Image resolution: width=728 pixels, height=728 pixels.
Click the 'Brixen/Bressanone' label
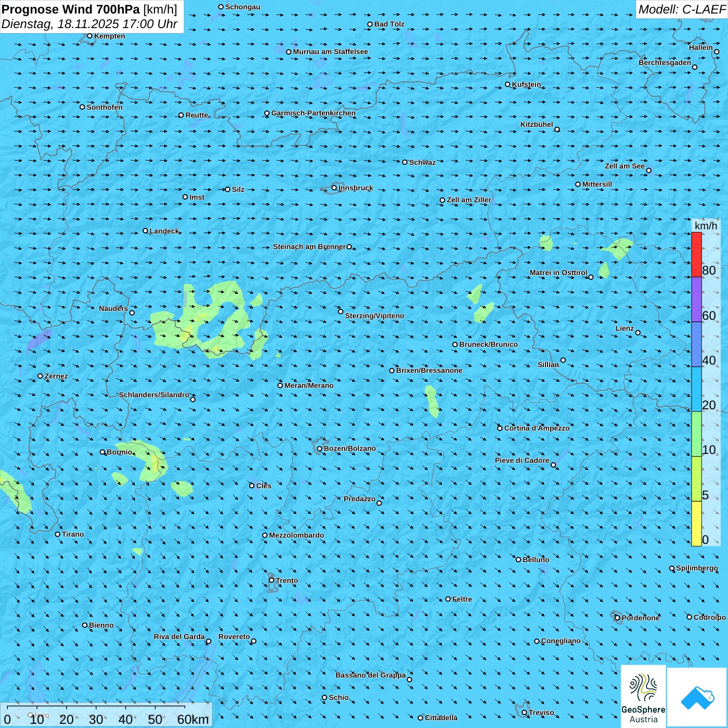[429, 370]
